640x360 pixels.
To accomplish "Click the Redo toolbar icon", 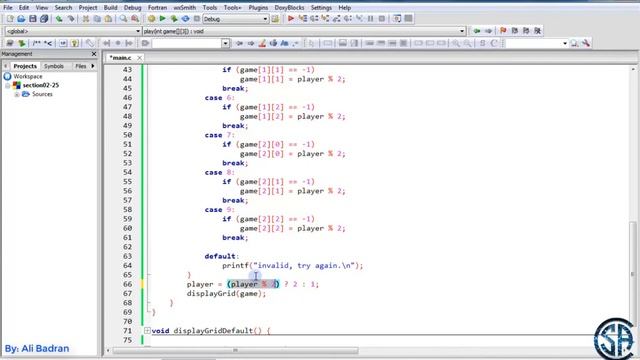I will click(71, 19).
